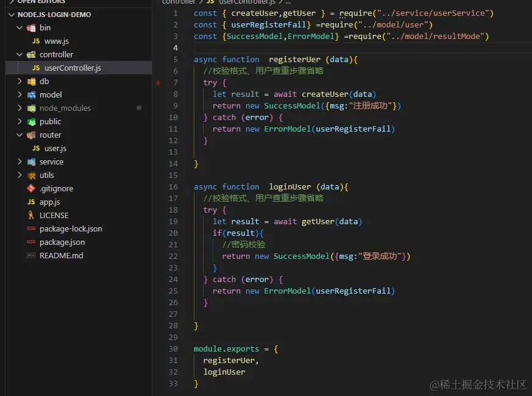The width and height of the screenshot is (532, 396).
Task: Click the bin folder icon
Action: (x=31, y=28)
